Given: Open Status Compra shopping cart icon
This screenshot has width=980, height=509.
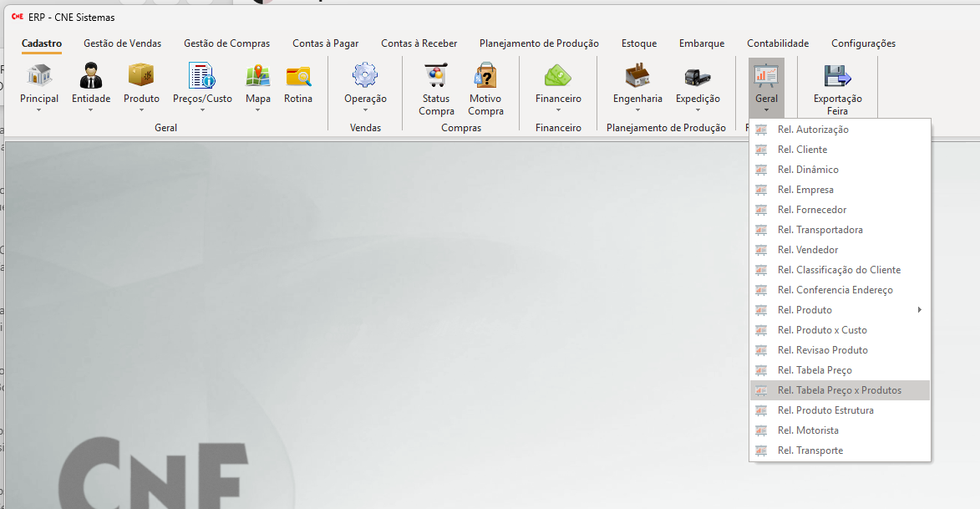Looking at the screenshot, I should [436, 76].
